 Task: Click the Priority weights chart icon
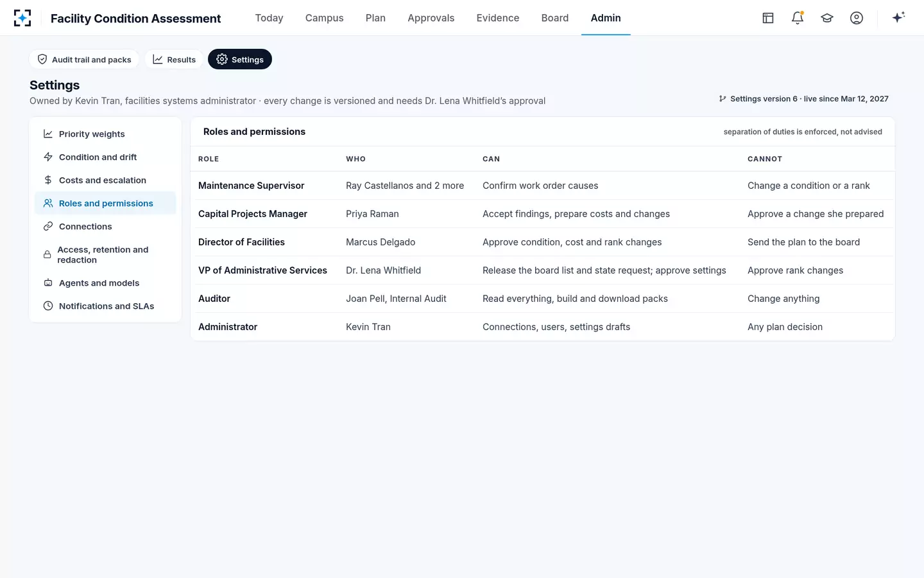pyautogui.click(x=48, y=134)
